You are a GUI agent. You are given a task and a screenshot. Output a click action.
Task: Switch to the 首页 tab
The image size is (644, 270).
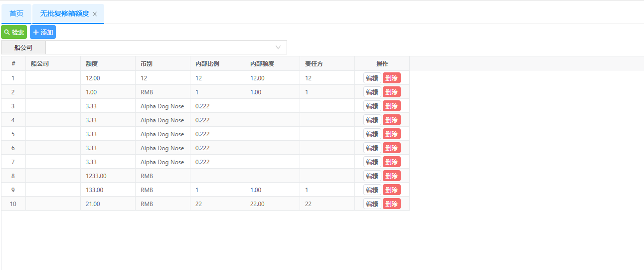click(16, 13)
